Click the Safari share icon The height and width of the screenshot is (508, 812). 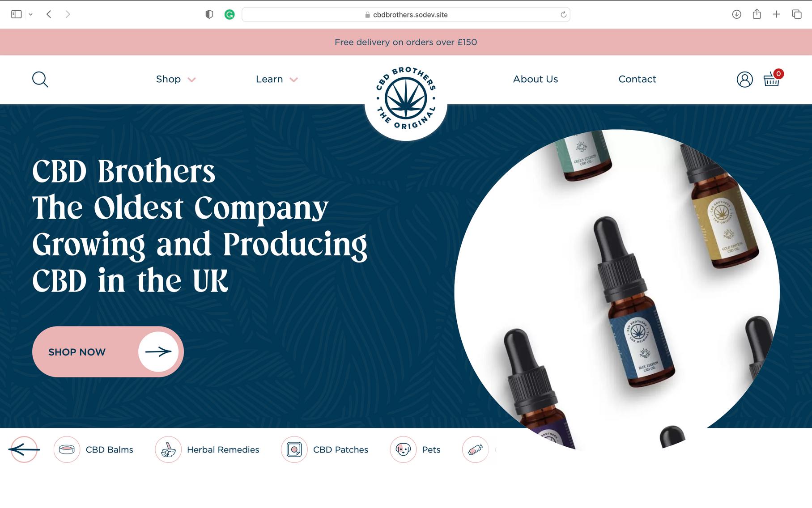tap(757, 14)
